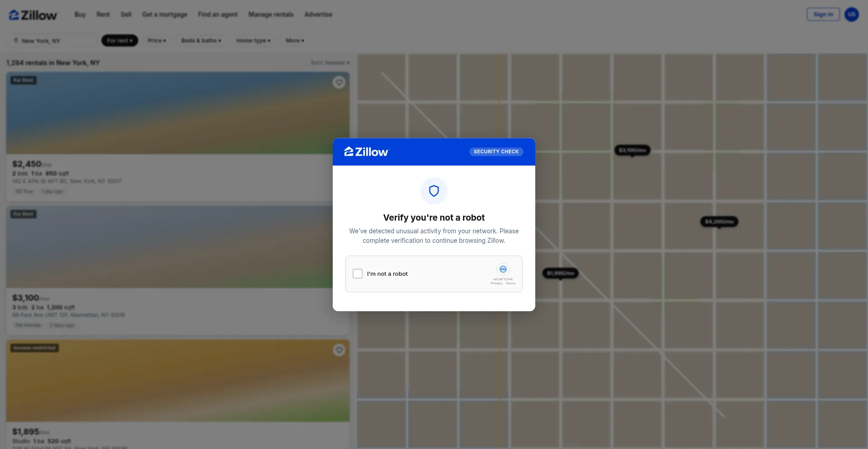This screenshot has width=868, height=449.
Task: Go to the Advertise page
Action: click(x=318, y=14)
